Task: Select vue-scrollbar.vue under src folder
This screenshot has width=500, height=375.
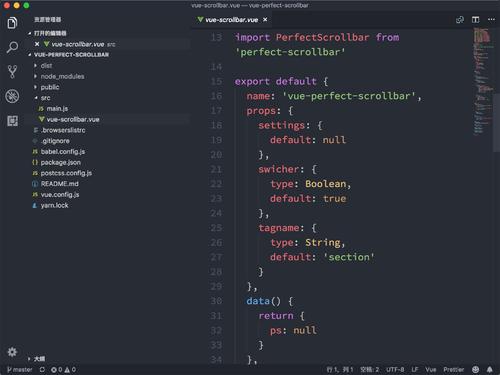Action: 73,119
